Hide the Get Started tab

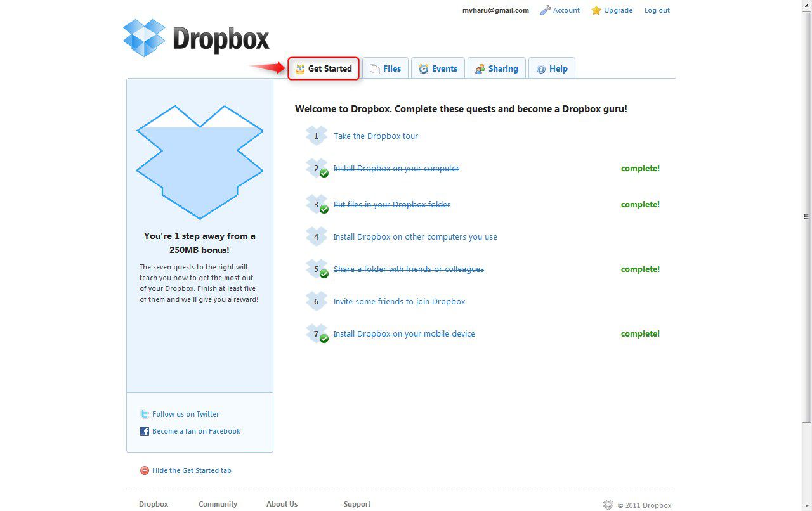(192, 470)
